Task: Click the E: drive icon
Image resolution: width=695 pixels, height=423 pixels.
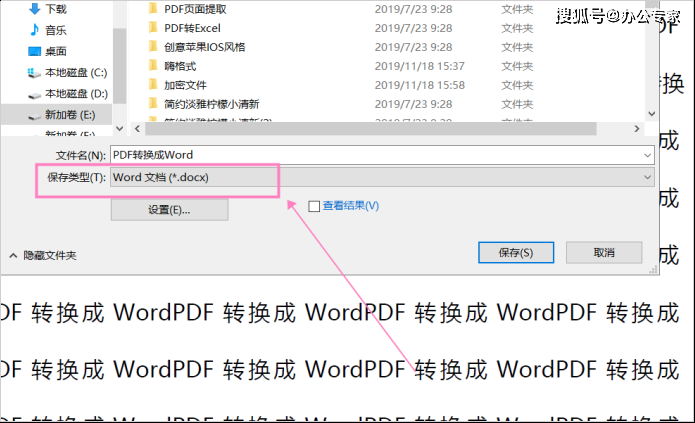Action: pyautogui.click(x=34, y=117)
